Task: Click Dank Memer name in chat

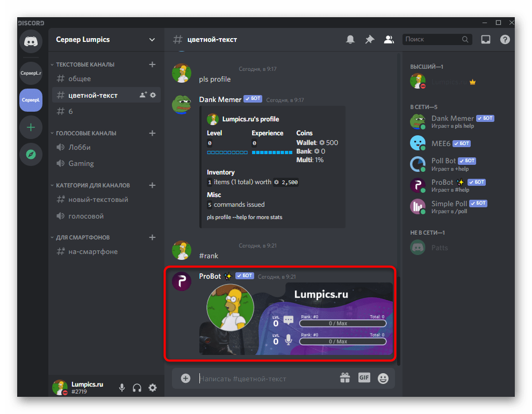Action: 220,100
